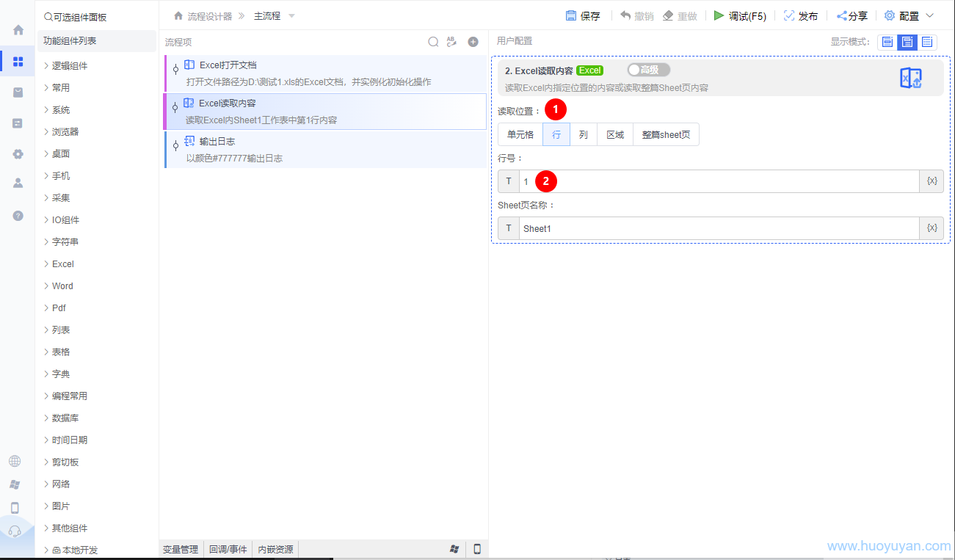The image size is (955, 560).
Task: Select 单元格 as the read position
Action: pyautogui.click(x=520, y=134)
